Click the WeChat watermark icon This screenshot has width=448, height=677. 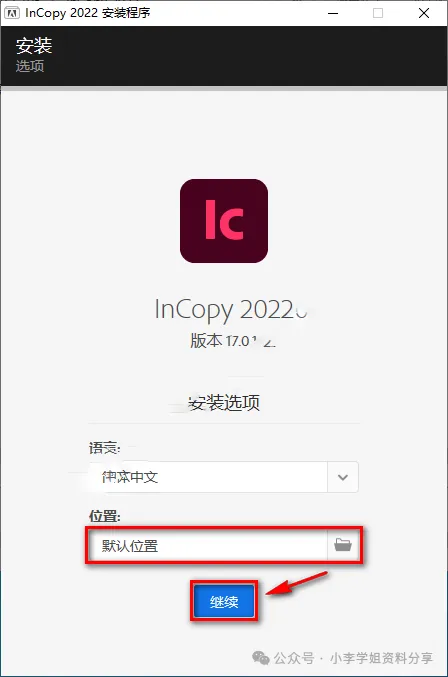coord(261,658)
